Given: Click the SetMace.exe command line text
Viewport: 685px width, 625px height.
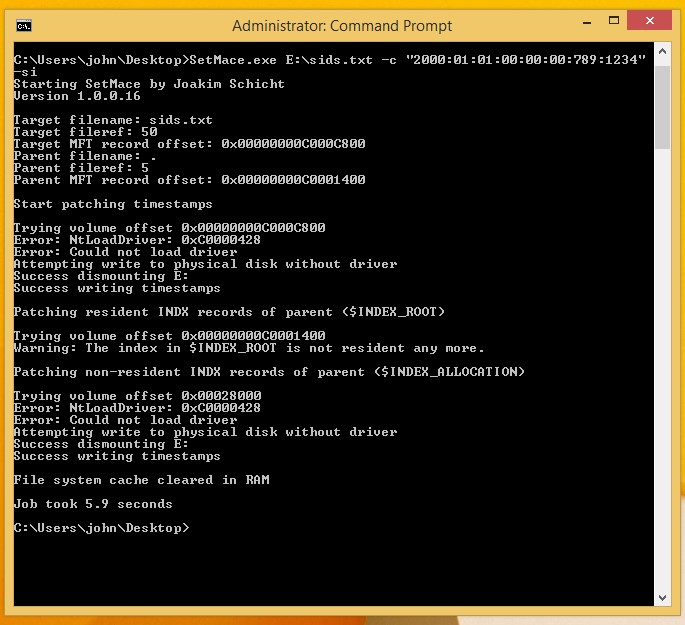Looking at the screenshot, I should click(330, 60).
